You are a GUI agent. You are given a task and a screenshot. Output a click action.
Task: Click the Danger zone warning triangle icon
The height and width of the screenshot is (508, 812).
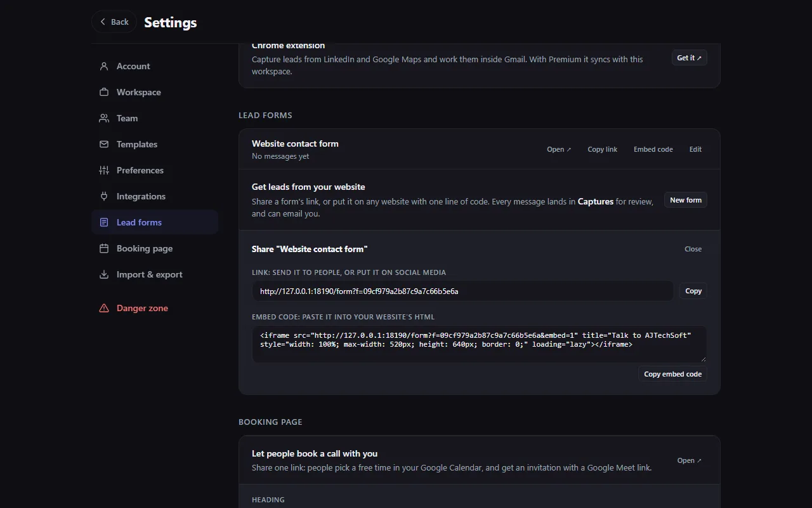pos(104,308)
